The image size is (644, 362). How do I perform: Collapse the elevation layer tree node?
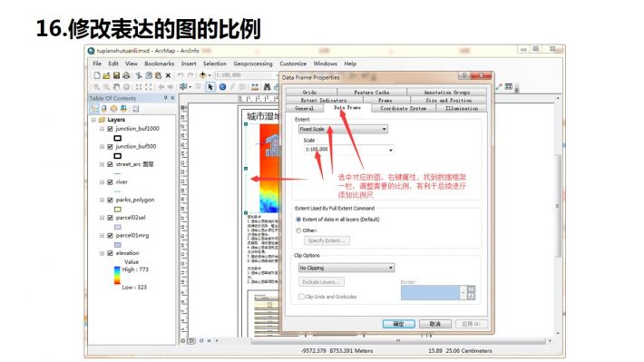(x=102, y=253)
